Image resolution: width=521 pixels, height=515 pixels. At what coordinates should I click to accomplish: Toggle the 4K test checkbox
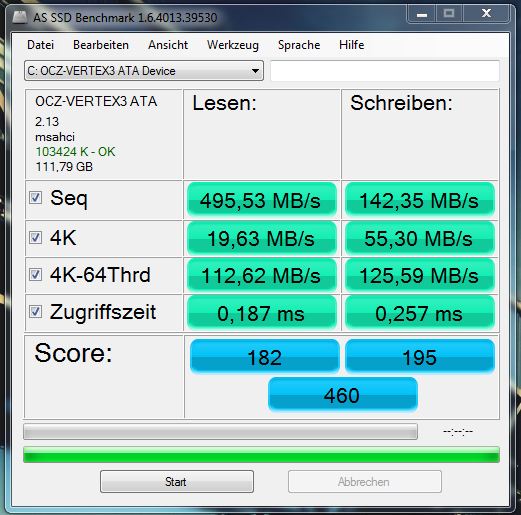coord(35,237)
